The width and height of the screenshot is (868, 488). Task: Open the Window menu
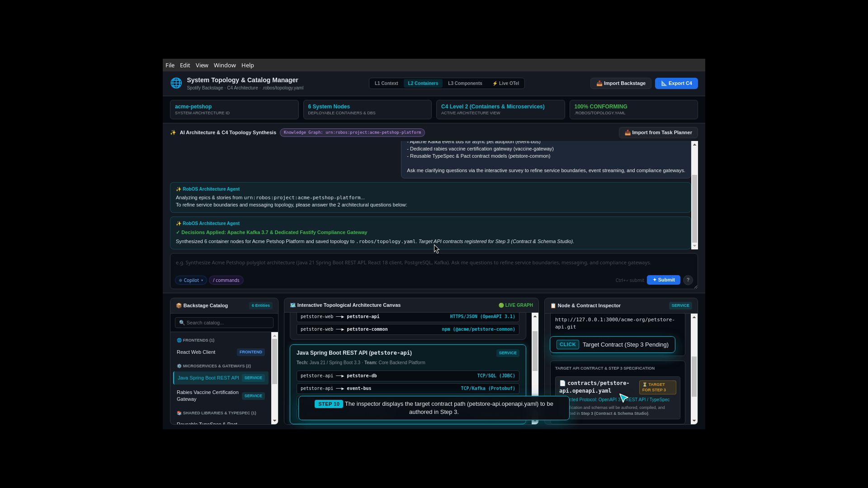coord(225,66)
